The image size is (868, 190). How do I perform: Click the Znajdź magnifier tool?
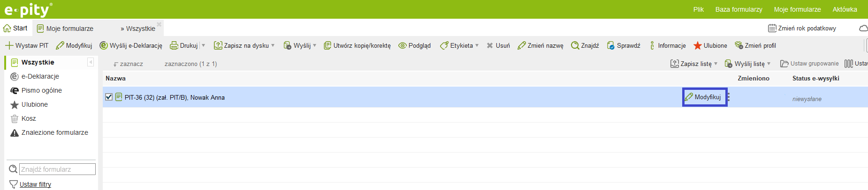tap(575, 45)
